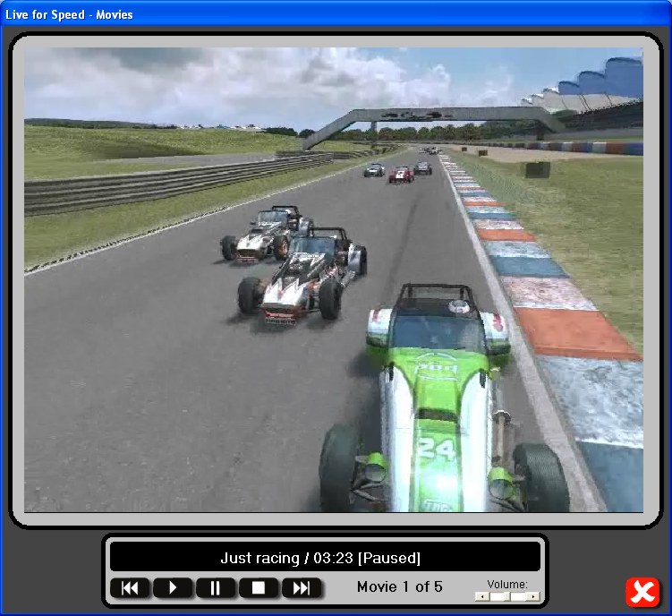Click the 'Volume:' label
This screenshot has height=616, width=672.
tap(507, 585)
